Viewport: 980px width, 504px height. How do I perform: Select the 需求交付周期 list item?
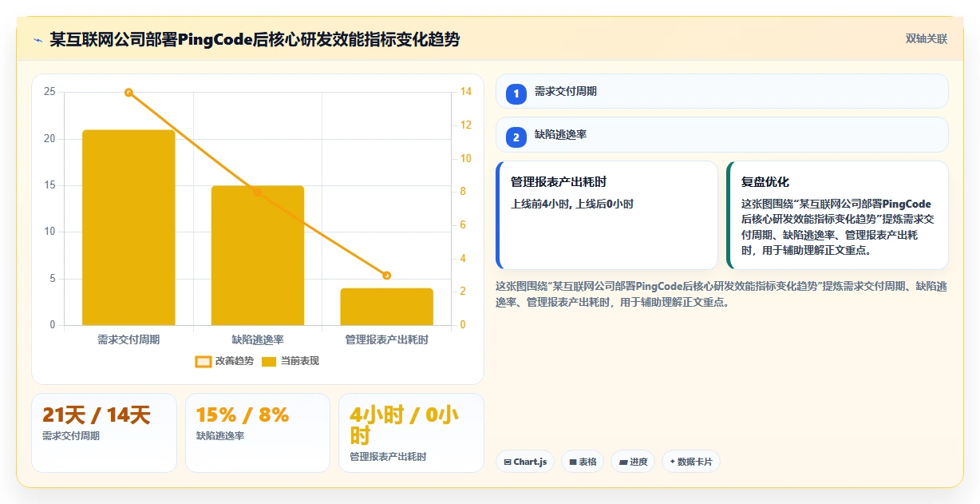[722, 91]
